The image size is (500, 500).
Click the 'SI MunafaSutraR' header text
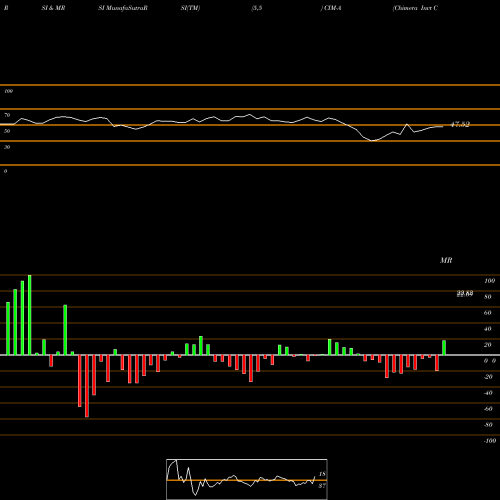coord(123,8)
